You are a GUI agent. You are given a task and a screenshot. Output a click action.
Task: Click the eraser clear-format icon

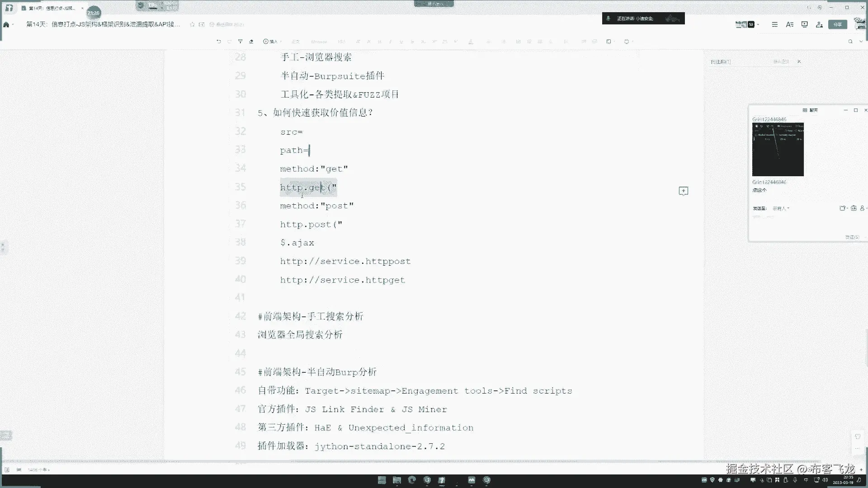pyautogui.click(x=251, y=42)
